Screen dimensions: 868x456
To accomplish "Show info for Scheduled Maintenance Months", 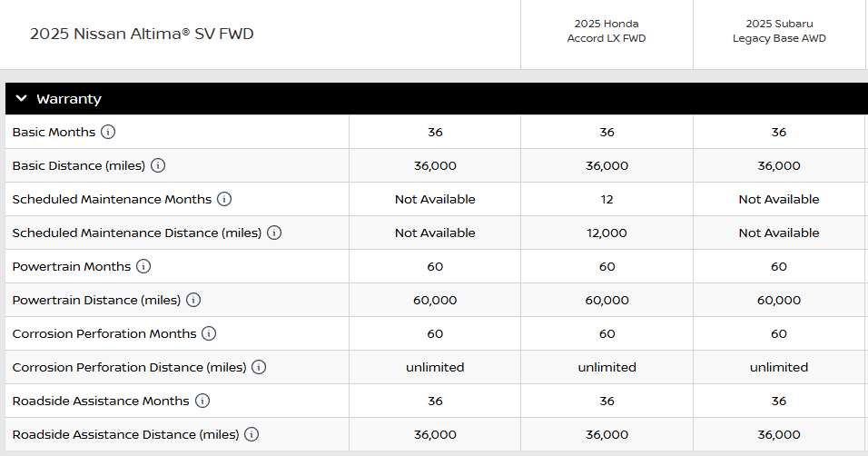I will [x=224, y=199].
